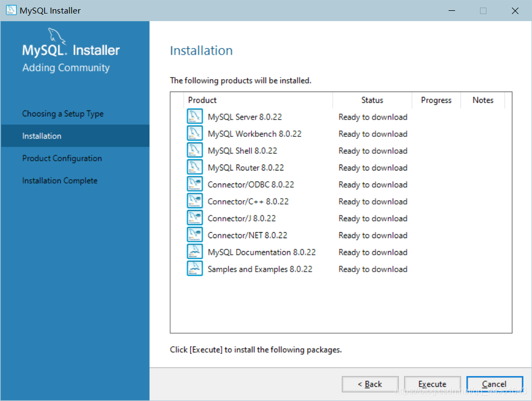
Task: Select Installation Complete step in sidebar
Action: pyautogui.click(x=60, y=181)
